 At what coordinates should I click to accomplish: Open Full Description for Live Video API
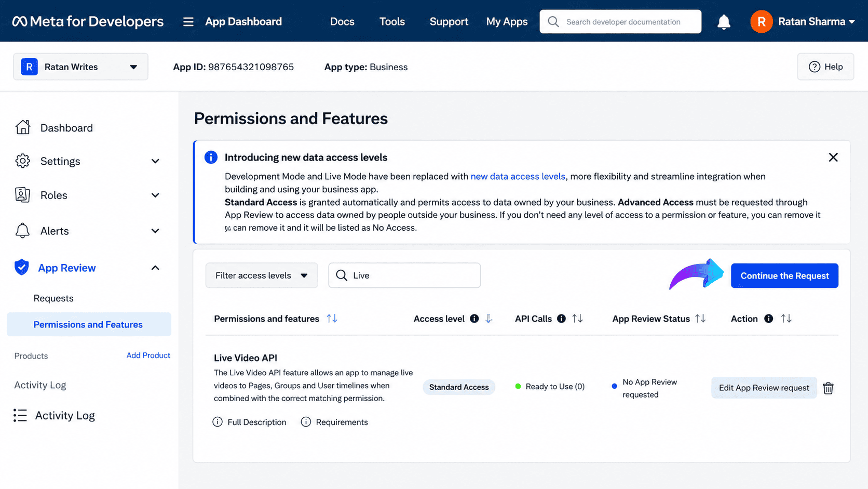256,422
